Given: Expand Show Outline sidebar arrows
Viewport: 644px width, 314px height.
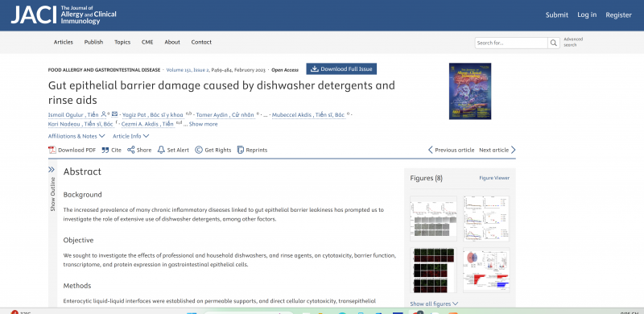Looking at the screenshot, I should pyautogui.click(x=52, y=170).
